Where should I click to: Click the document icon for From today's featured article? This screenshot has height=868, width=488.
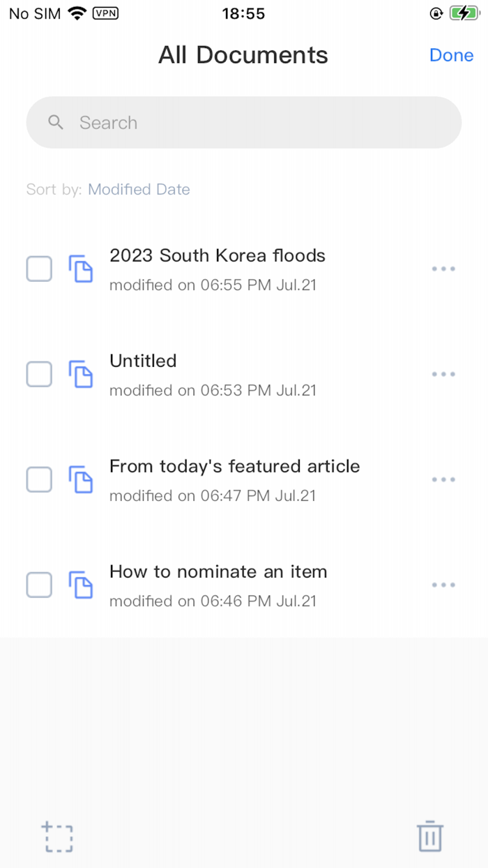(x=81, y=479)
